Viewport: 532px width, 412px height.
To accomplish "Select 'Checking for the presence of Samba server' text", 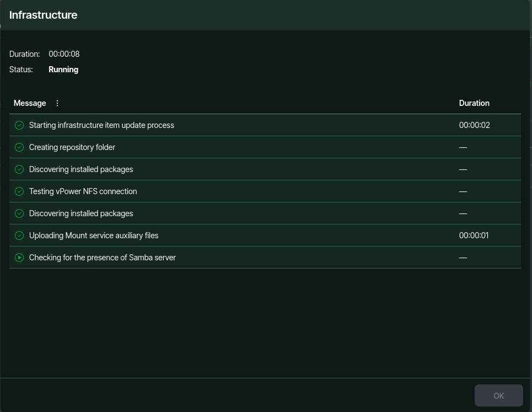I will pos(102,258).
